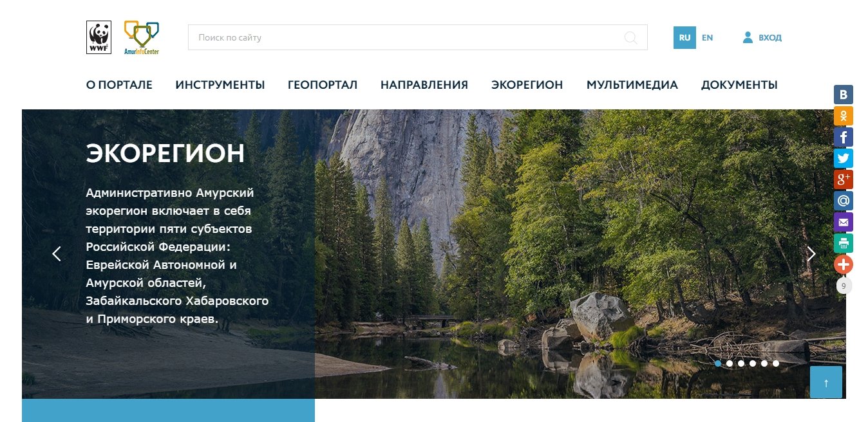Select the RU language button
This screenshot has width=868, height=422.
pos(684,37)
